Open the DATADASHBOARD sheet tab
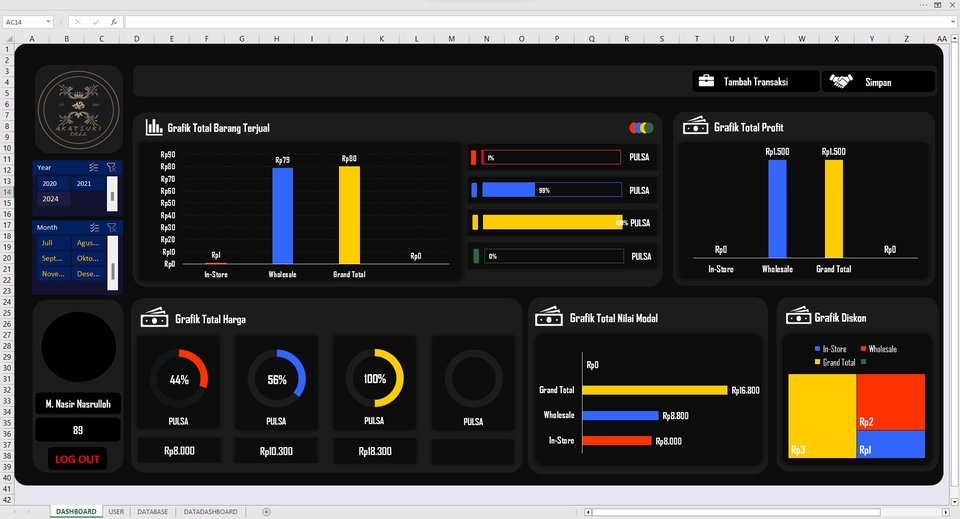This screenshot has width=960, height=519. click(x=211, y=512)
